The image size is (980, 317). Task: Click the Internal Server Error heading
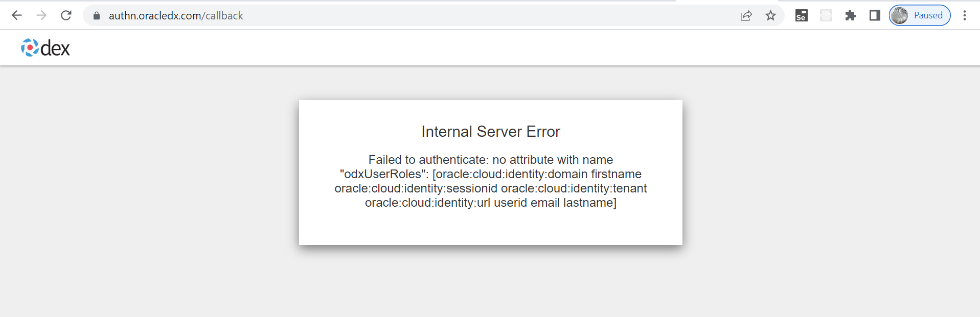490,132
